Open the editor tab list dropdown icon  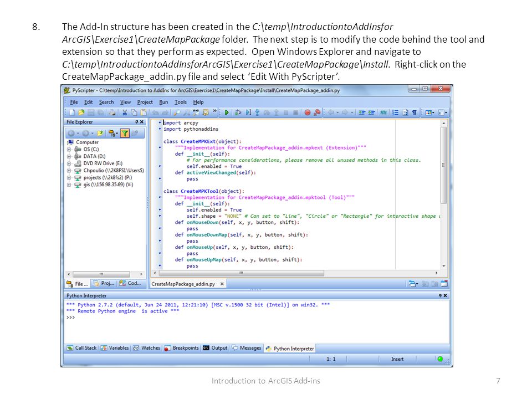(x=413, y=284)
